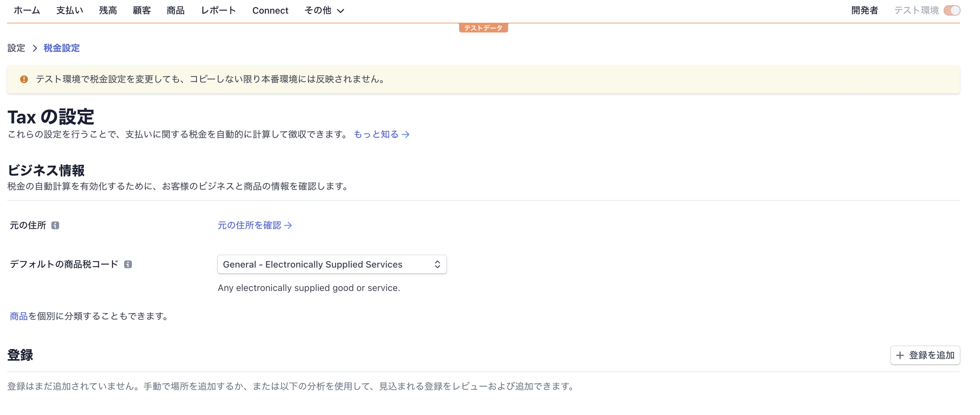980x415 pixels.
Task: Click plus icon in 登録を追加 button
Action: click(x=900, y=355)
